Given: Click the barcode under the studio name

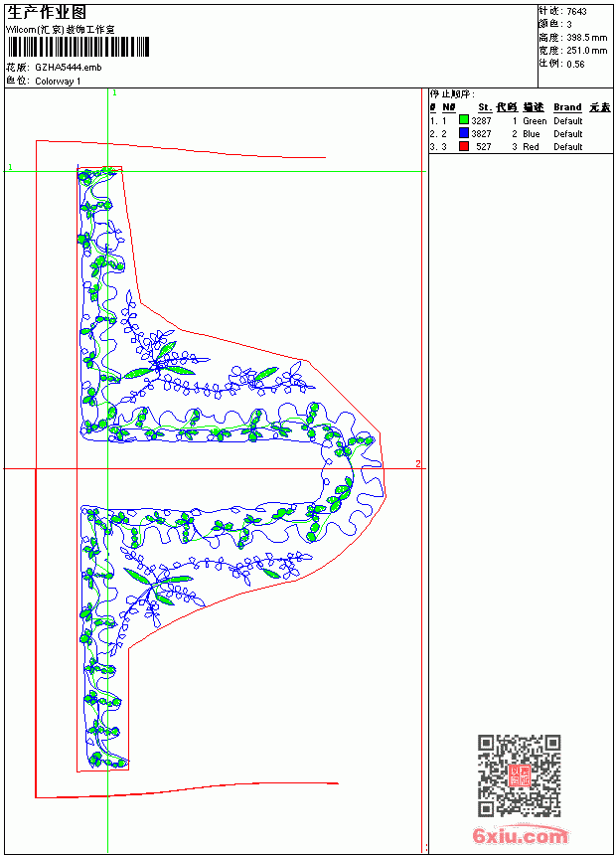Looking at the screenshot, I should pyautogui.click(x=77, y=47).
